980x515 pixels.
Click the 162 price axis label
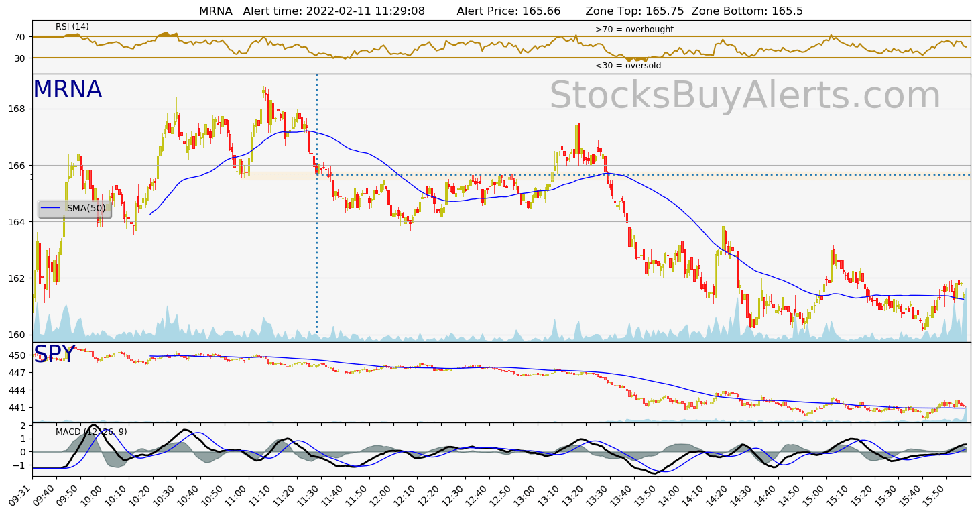[x=17, y=278]
